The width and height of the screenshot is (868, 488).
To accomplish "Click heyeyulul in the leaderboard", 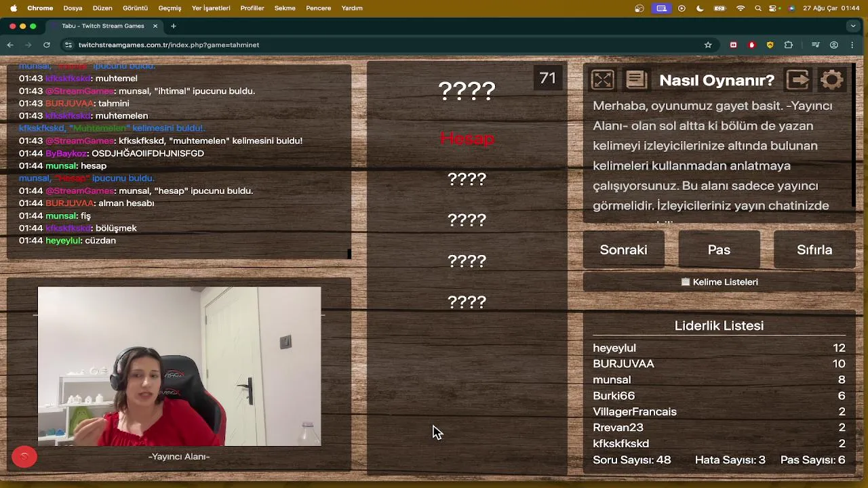I will click(614, 348).
